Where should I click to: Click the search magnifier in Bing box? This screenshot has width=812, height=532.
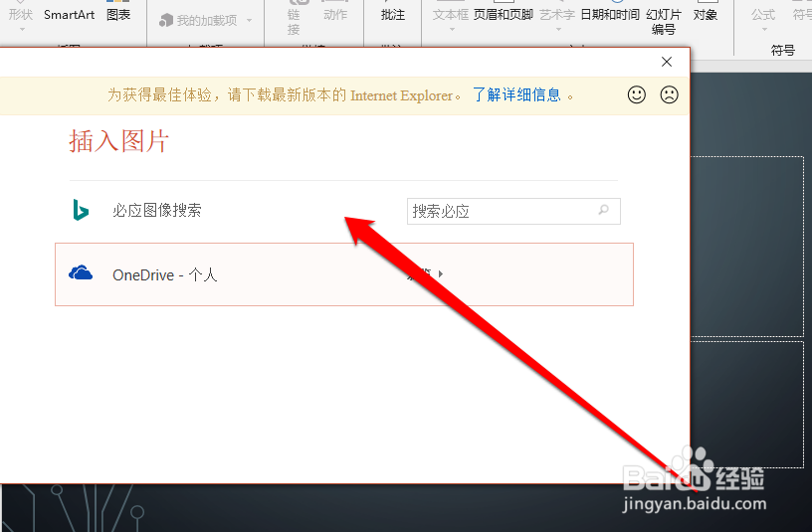pos(603,210)
